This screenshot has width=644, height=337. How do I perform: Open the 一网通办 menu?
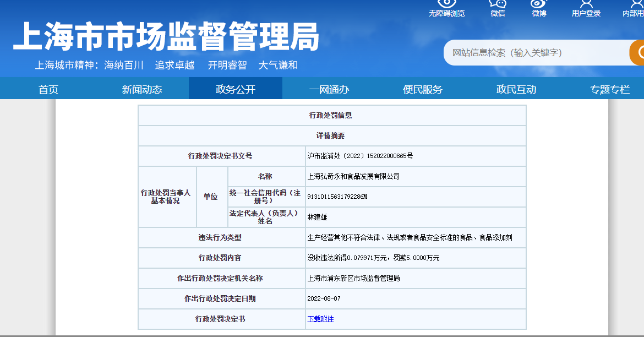tap(329, 89)
